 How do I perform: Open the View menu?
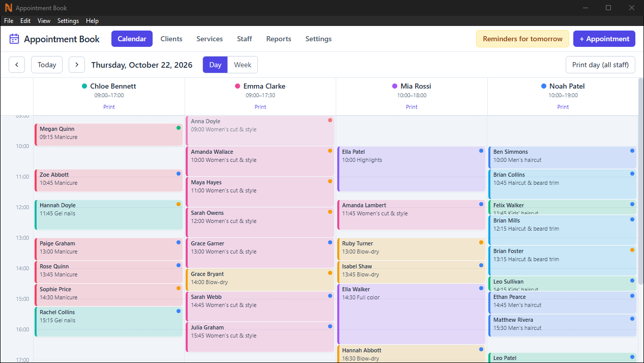pos(44,21)
